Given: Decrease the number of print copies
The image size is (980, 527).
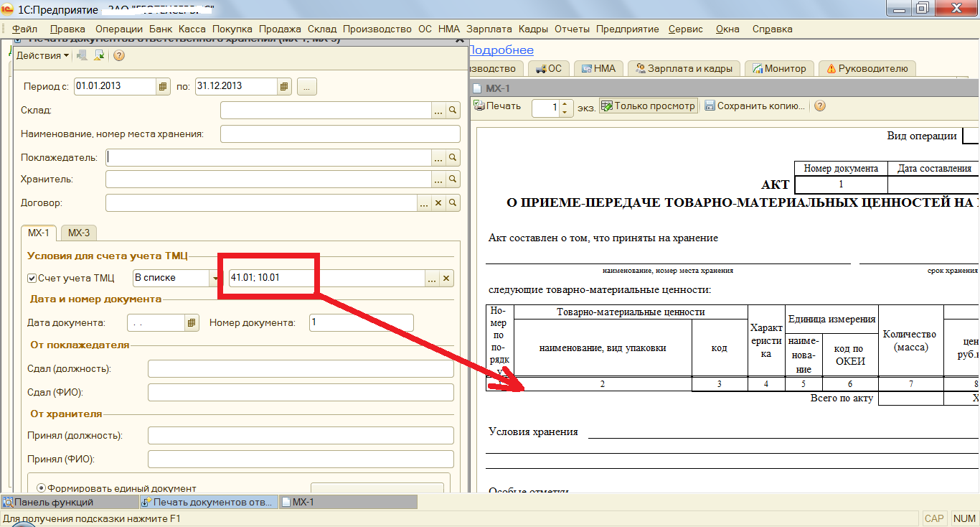Looking at the screenshot, I should (x=564, y=112).
